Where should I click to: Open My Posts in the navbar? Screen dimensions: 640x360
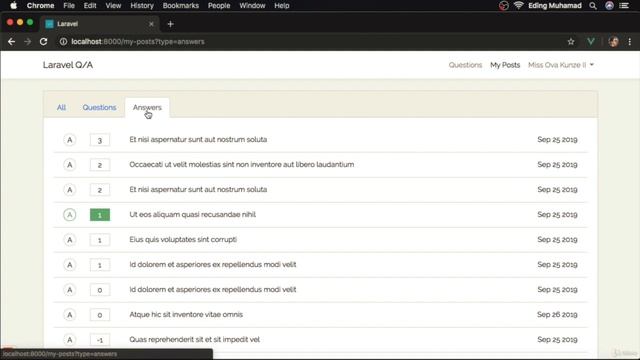point(505,65)
